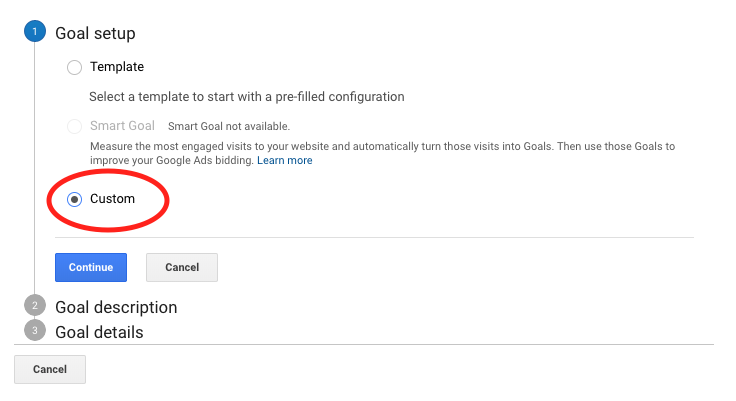Viewport: 736px width, 401px height.
Task: Select the Template radio button
Action: 74,68
